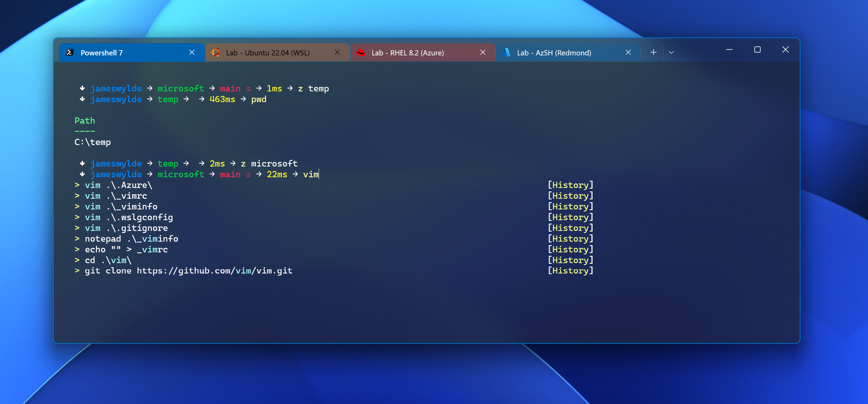Click the notepad .\_viminfo history entry
868x404 pixels.
click(131, 239)
